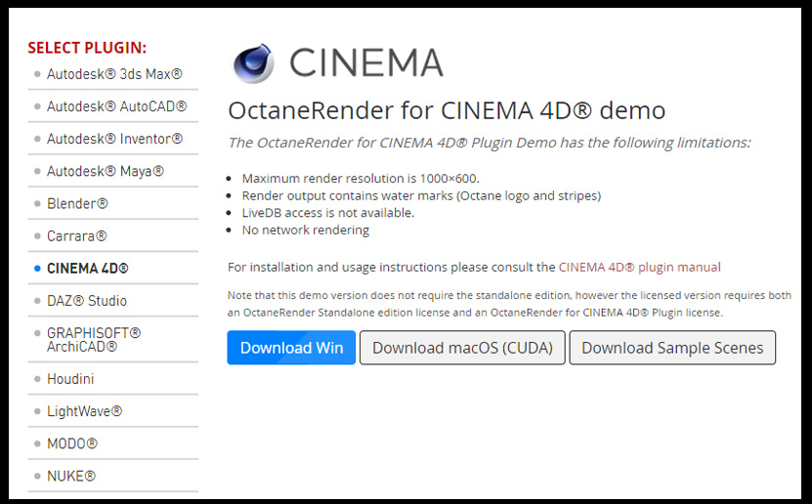Image resolution: width=812 pixels, height=504 pixels.
Task: Select Carrara plugin
Action: (76, 236)
